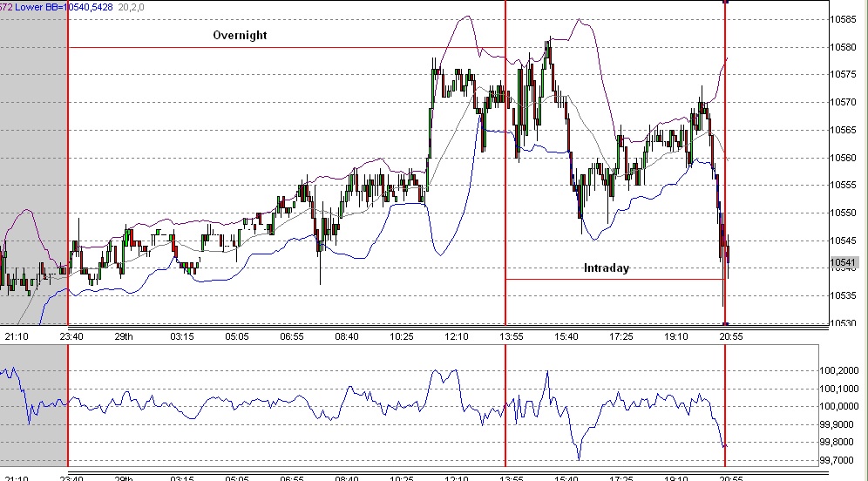Select the highlighted 10541 current price tag
868x481 pixels.
tap(842, 262)
